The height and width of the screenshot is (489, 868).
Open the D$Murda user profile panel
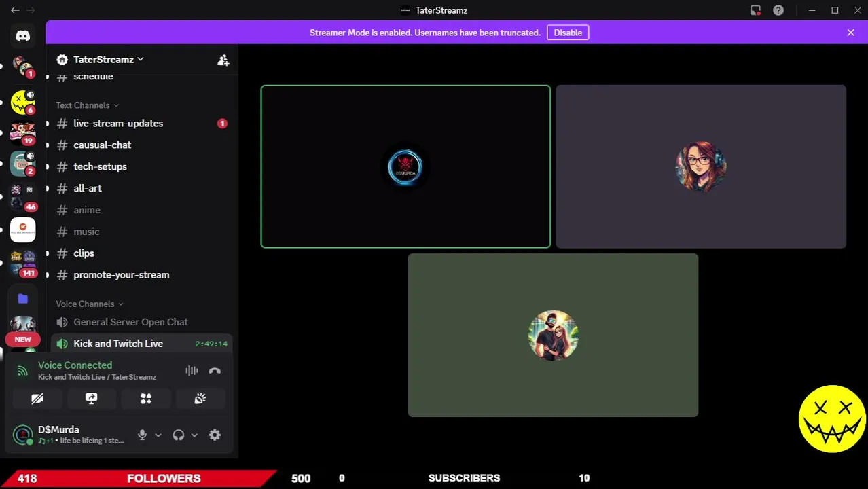[71, 435]
